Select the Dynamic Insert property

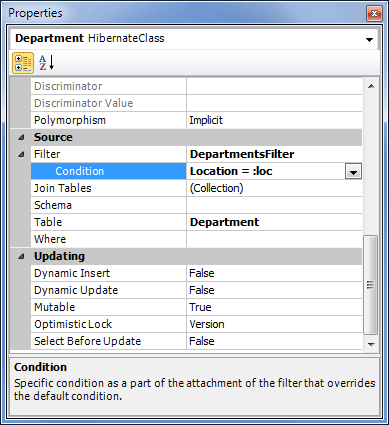point(72,273)
